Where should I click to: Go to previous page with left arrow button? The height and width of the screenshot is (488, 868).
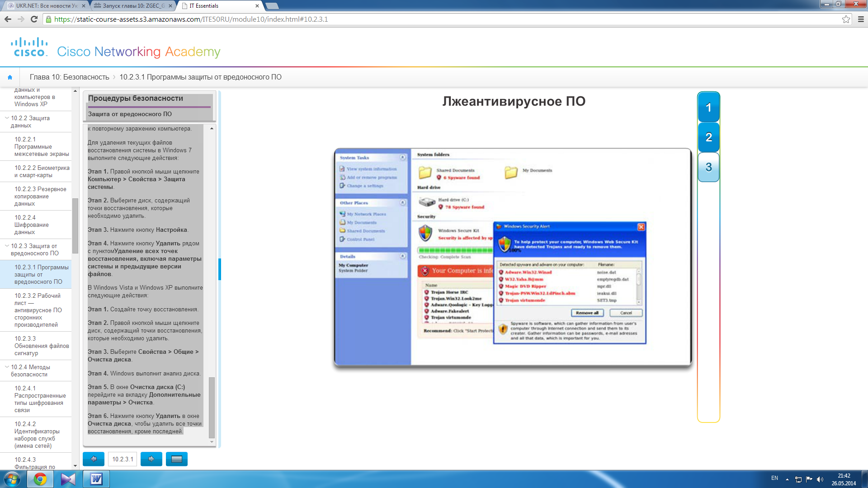tap(94, 459)
